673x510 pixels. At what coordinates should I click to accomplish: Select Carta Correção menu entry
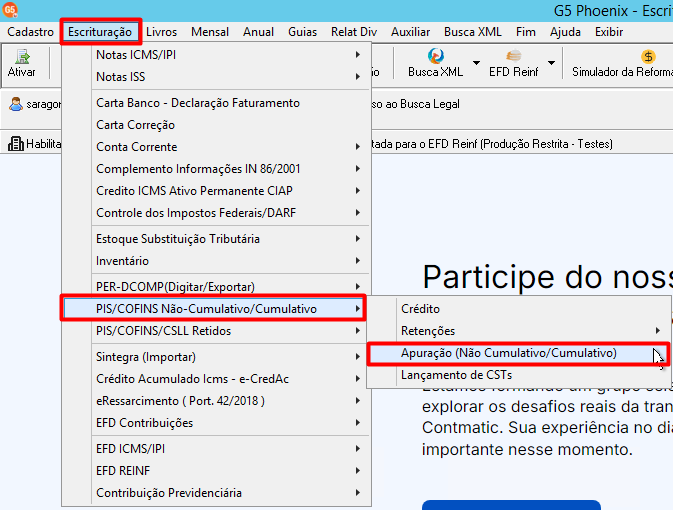click(215, 125)
